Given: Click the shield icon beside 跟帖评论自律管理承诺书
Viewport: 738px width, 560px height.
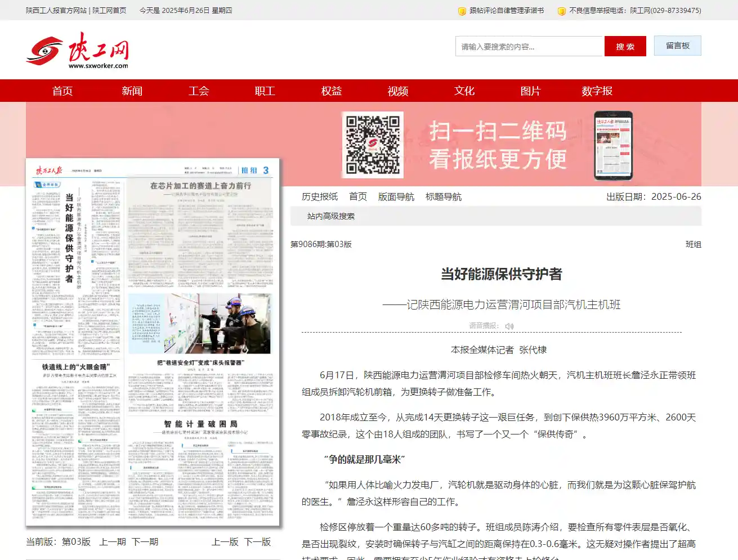Looking at the screenshot, I should (462, 11).
